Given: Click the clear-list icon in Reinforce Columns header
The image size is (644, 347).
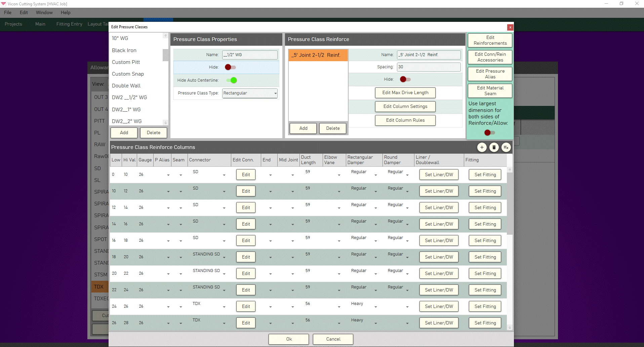Looking at the screenshot, I should 506,147.
